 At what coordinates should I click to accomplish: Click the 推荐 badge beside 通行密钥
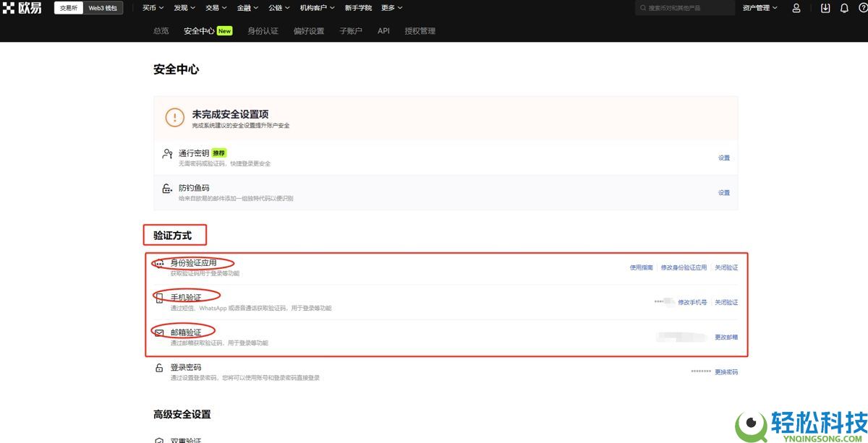point(219,153)
